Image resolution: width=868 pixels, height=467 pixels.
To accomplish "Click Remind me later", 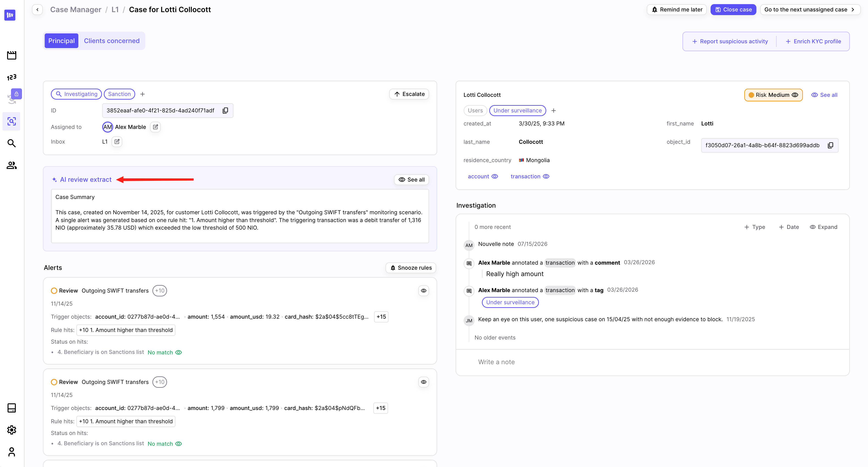I will coord(677,9).
